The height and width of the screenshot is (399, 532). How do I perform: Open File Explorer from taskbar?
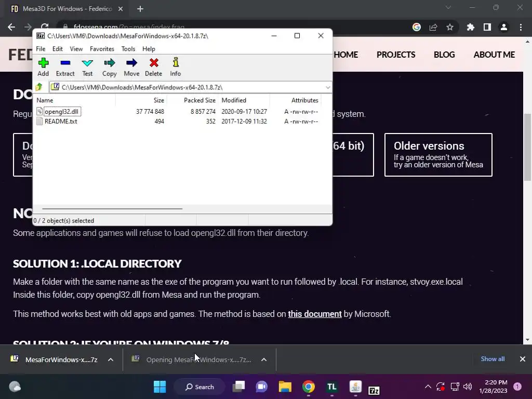coord(285,387)
